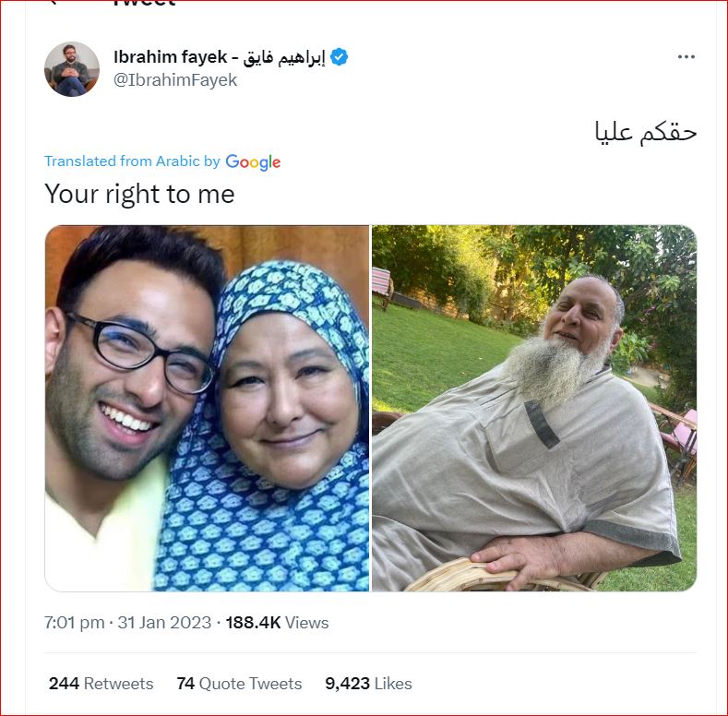Show the 9,423 Likes list
The width and height of the screenshot is (728, 716).
tap(369, 684)
